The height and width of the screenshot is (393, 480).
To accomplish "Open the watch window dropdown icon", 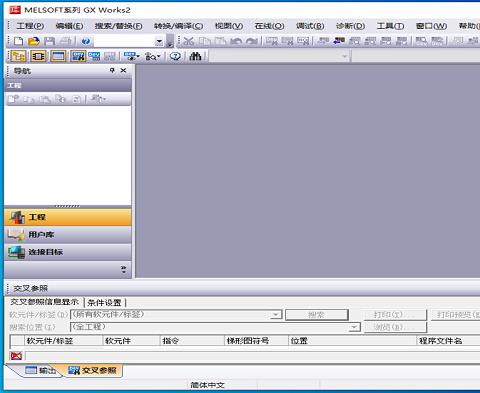I will click(x=131, y=56).
